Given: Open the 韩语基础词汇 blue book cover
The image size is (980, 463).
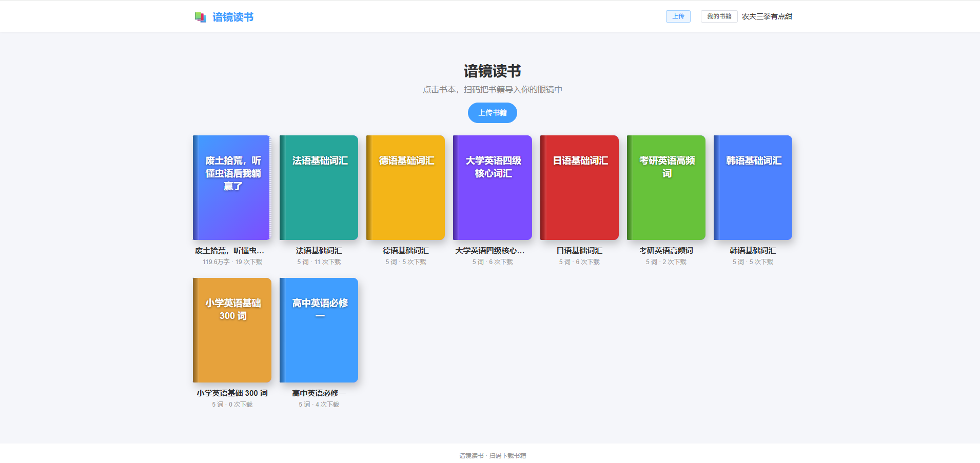Looking at the screenshot, I should click(x=753, y=188).
